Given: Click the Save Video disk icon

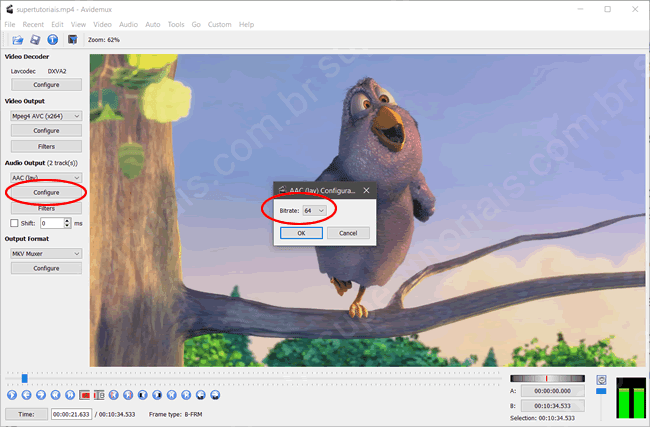Looking at the screenshot, I should [x=35, y=40].
